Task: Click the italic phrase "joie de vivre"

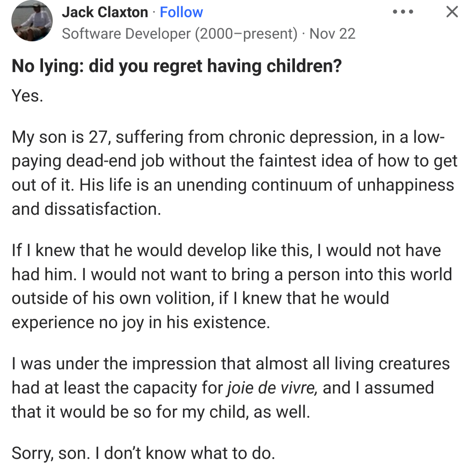Action: [x=272, y=389]
